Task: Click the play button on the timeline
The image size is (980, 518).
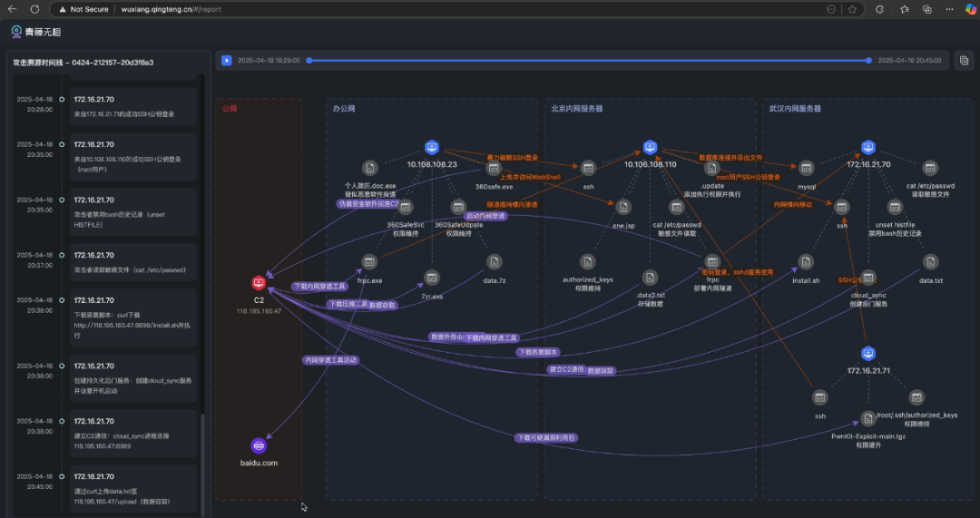Action: tap(225, 60)
